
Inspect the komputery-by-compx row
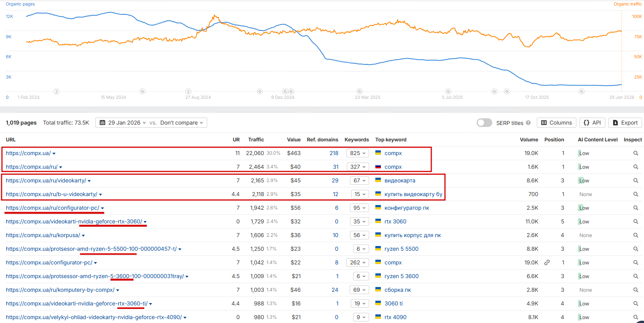tap(636, 290)
